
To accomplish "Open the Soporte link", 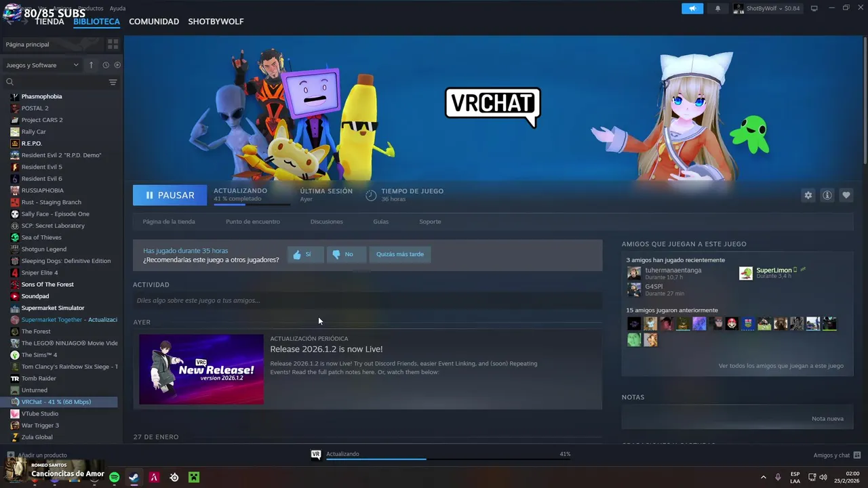I will [x=430, y=222].
